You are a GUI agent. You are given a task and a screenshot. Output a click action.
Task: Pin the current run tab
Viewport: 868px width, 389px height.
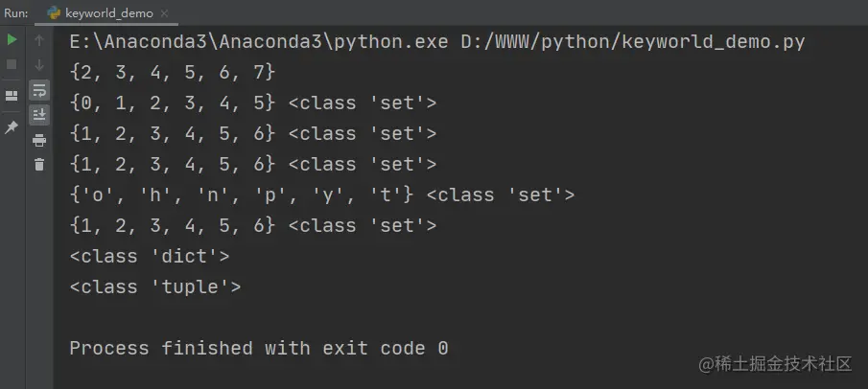(12, 127)
